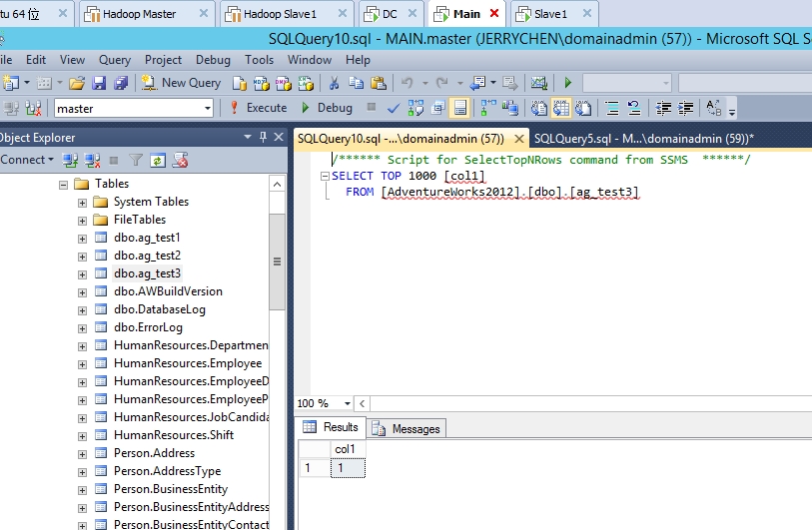The height and width of the screenshot is (530, 812).
Task: Click Database Engine Query icon
Action: coord(240,83)
